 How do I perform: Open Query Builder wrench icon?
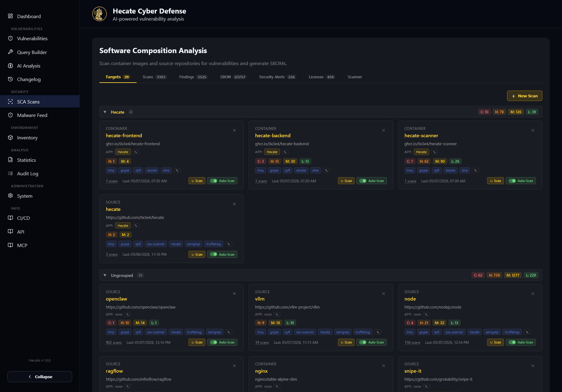[10, 52]
